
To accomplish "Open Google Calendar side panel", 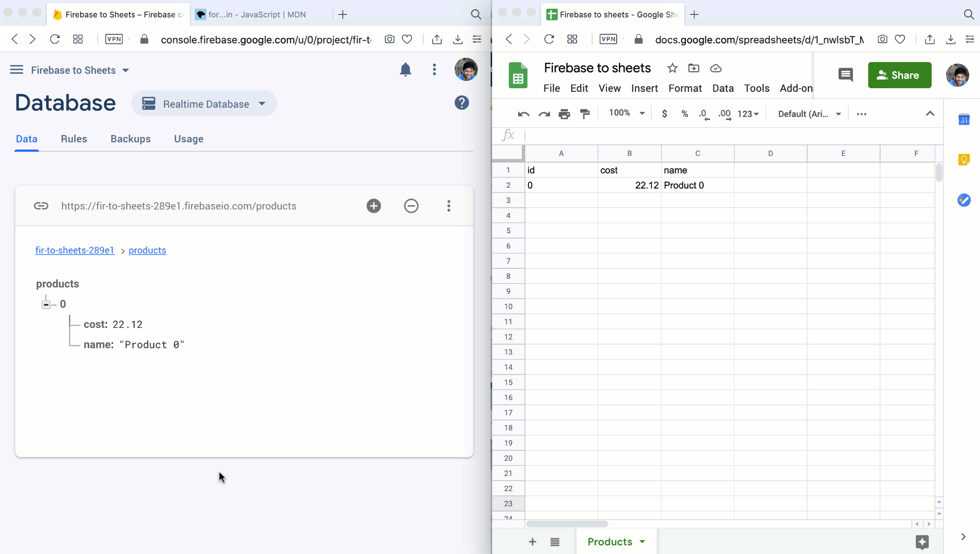I will coord(964,120).
